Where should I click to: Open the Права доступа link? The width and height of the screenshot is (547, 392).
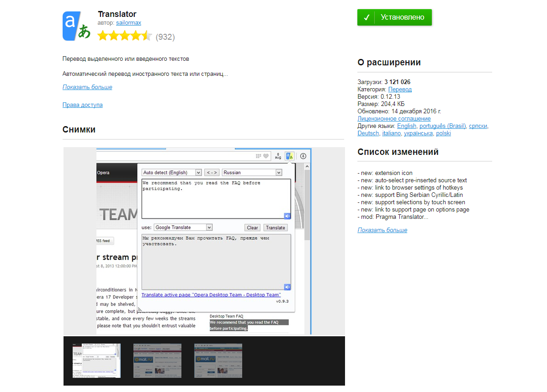pos(82,105)
